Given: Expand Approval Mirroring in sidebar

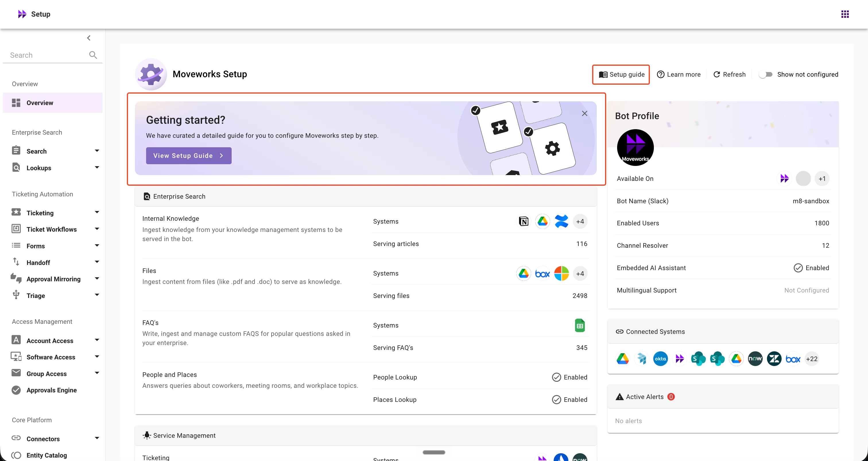Looking at the screenshot, I should click(97, 279).
